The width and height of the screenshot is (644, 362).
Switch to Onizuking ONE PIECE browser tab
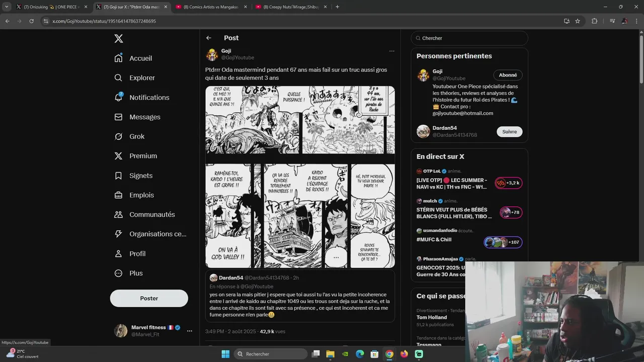click(52, 7)
